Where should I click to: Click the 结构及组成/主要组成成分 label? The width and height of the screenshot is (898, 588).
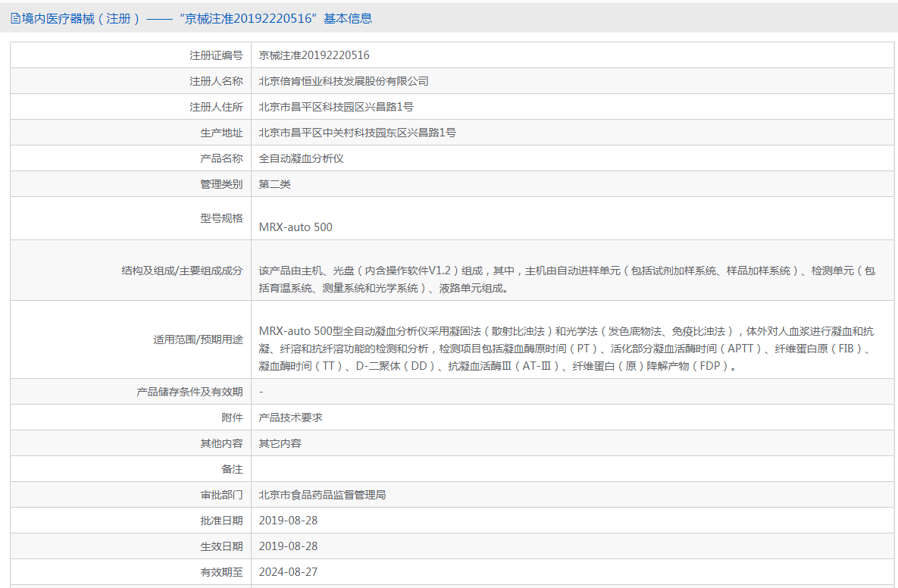pyautogui.click(x=182, y=271)
